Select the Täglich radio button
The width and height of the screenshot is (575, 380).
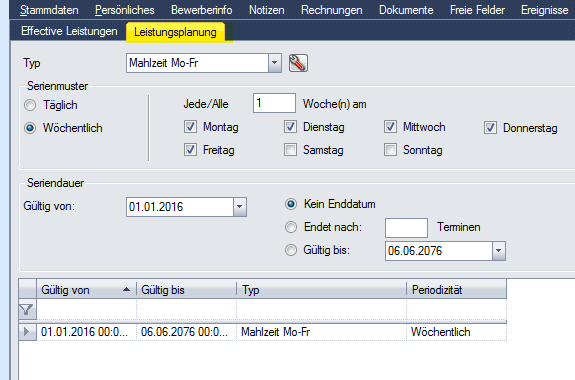(30, 105)
